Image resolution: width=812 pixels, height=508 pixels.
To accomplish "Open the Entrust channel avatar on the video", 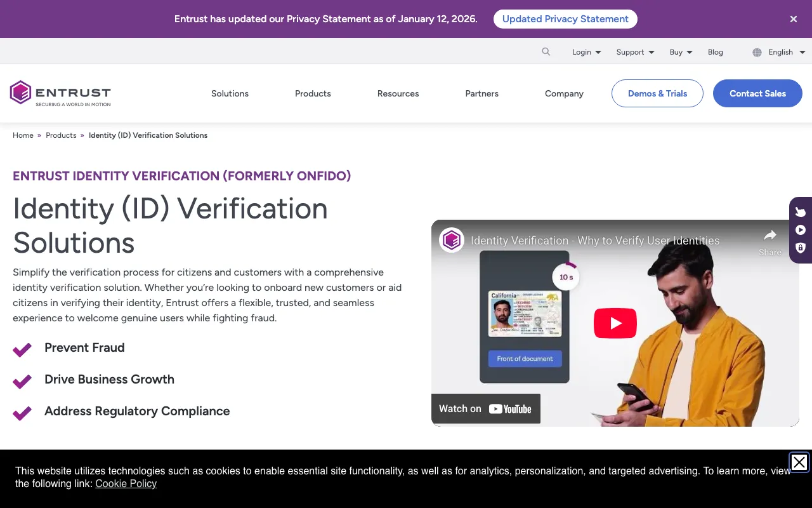I will coord(452,240).
